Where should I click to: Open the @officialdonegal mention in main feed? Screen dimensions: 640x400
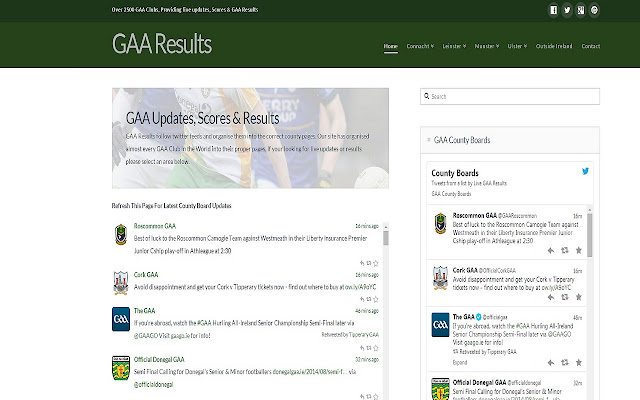pos(153,384)
